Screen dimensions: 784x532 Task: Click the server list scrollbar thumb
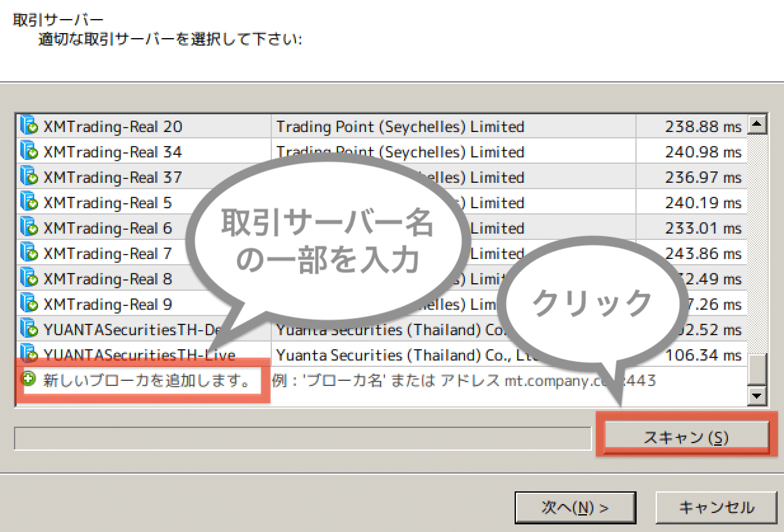[x=756, y=369]
